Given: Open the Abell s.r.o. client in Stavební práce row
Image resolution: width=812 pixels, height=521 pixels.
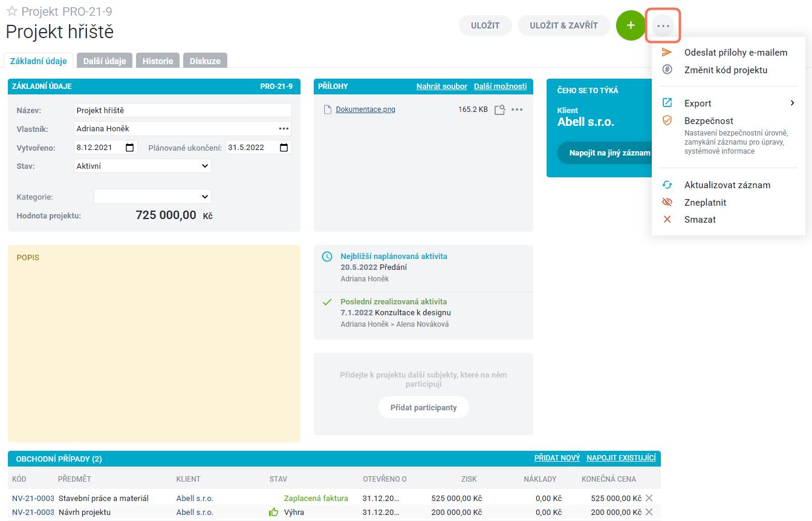Looking at the screenshot, I should (x=195, y=498).
